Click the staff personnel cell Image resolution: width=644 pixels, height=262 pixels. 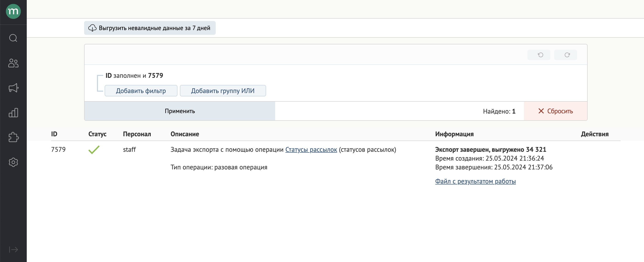(129, 150)
